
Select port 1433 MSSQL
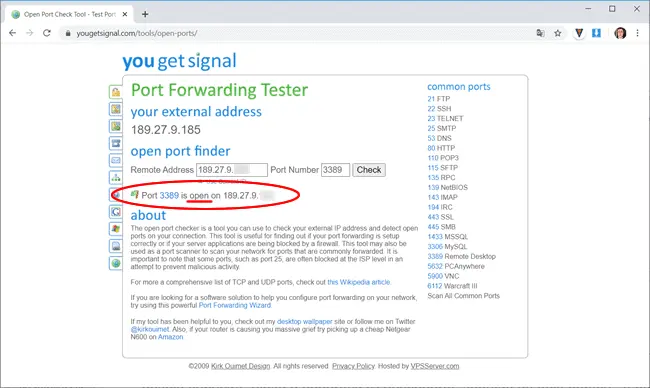tap(447, 237)
